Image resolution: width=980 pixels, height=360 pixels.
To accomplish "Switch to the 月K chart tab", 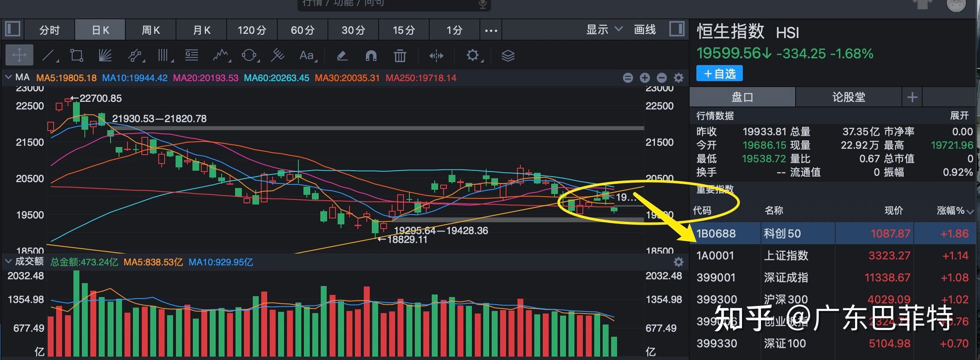I will pyautogui.click(x=201, y=30).
